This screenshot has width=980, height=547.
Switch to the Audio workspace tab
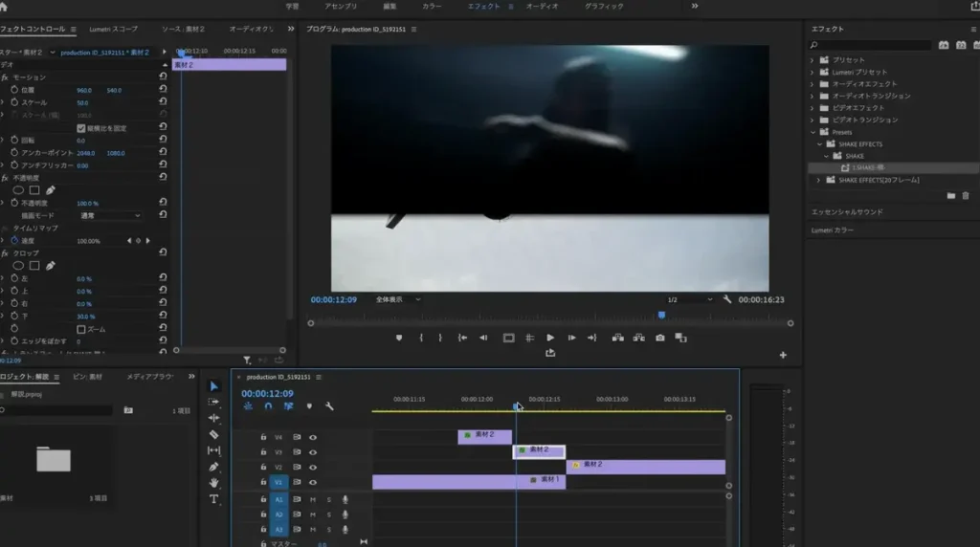click(542, 7)
